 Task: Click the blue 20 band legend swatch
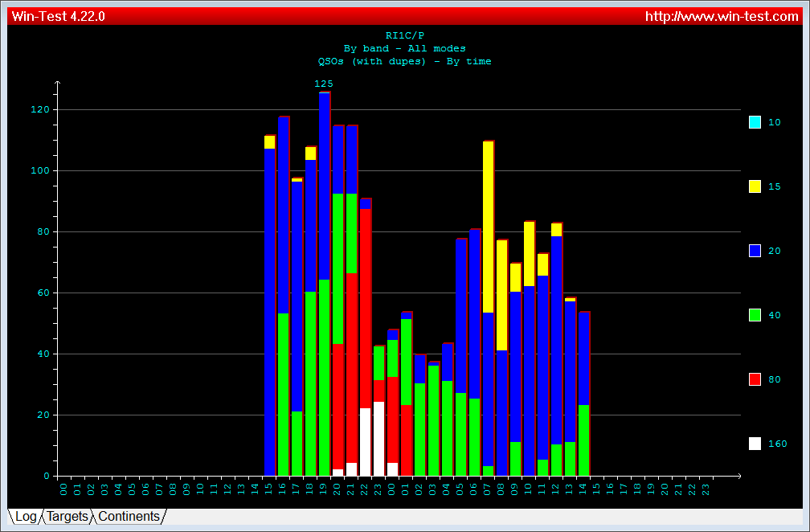755,251
